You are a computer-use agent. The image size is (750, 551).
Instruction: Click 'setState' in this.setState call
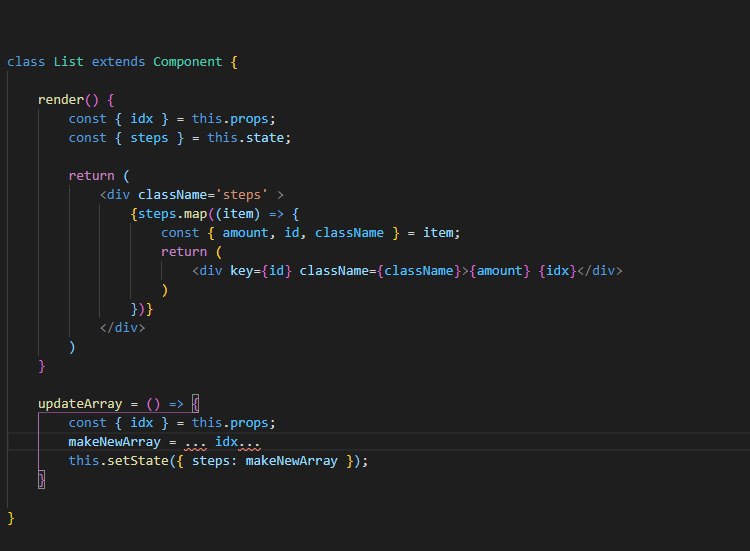138,461
